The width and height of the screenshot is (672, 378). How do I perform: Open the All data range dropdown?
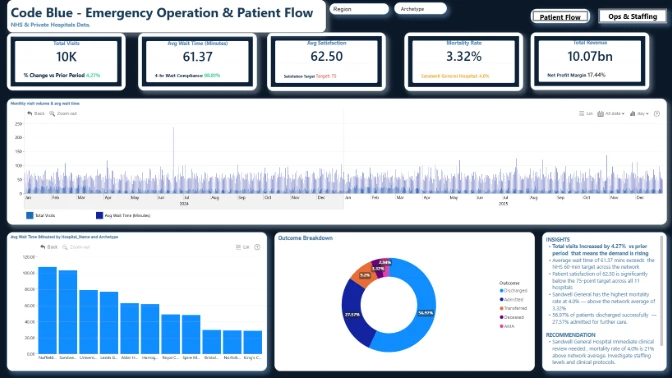[x=611, y=114]
